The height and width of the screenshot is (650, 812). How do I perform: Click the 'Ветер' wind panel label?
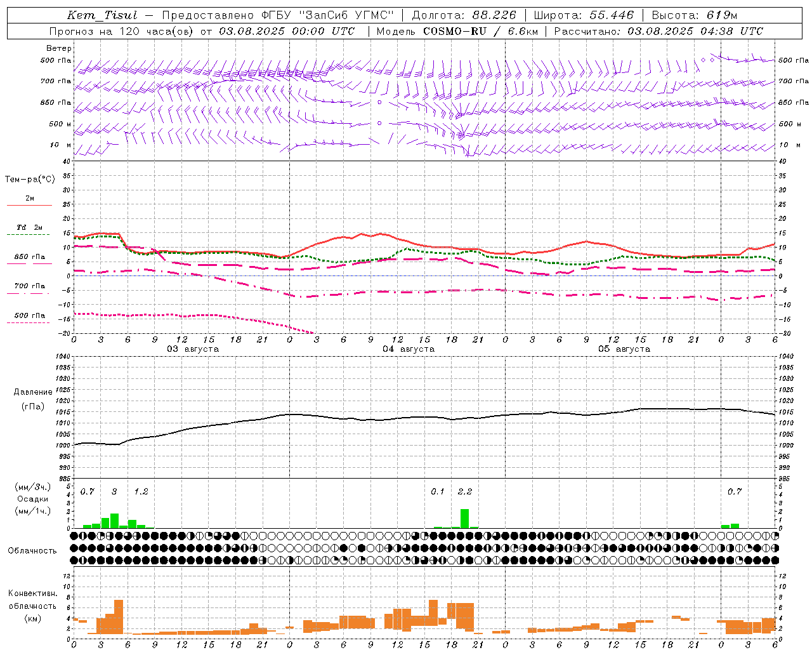59,48
